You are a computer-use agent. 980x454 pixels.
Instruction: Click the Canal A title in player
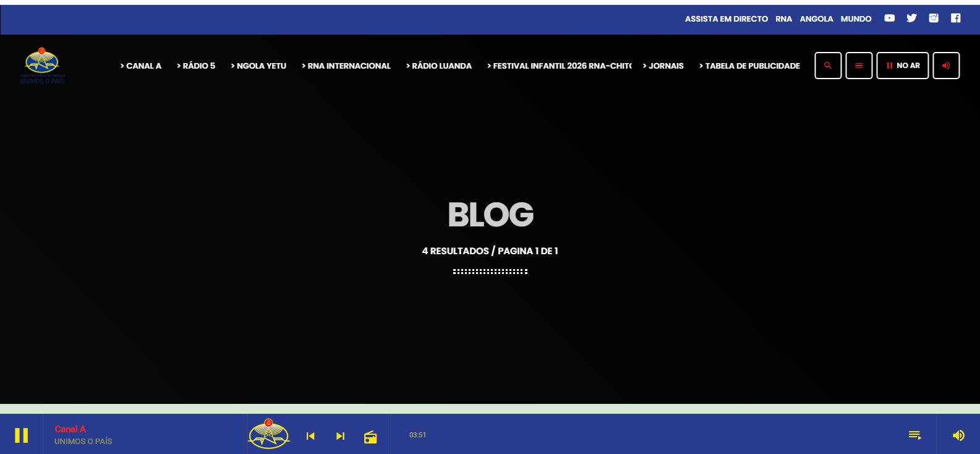(70, 429)
